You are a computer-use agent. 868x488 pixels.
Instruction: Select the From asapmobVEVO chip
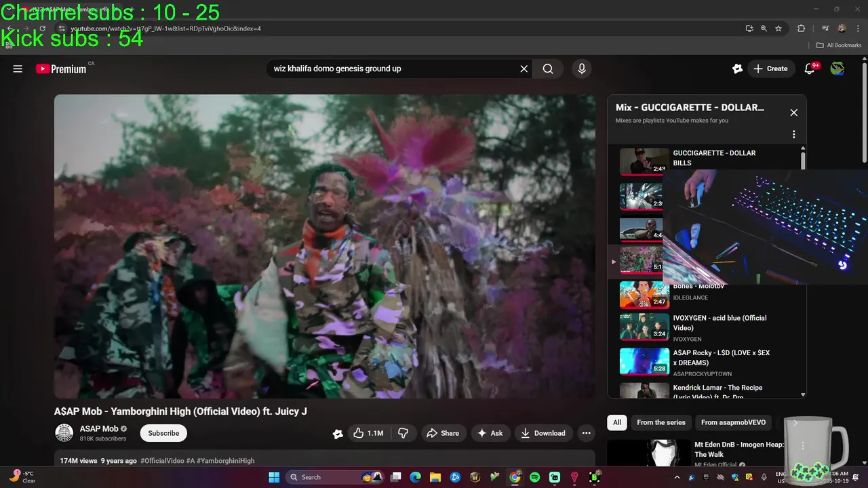[733, 422]
